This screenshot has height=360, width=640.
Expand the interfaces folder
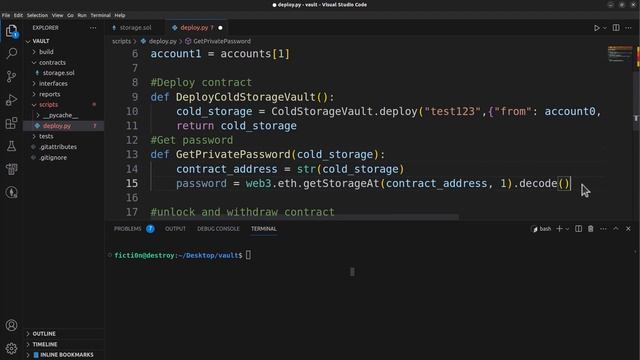63,83
